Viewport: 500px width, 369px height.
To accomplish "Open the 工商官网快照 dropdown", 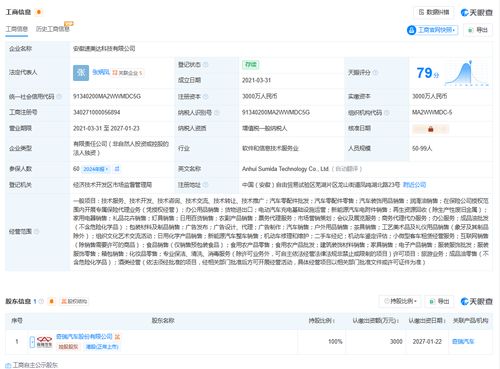I will pos(432,30).
